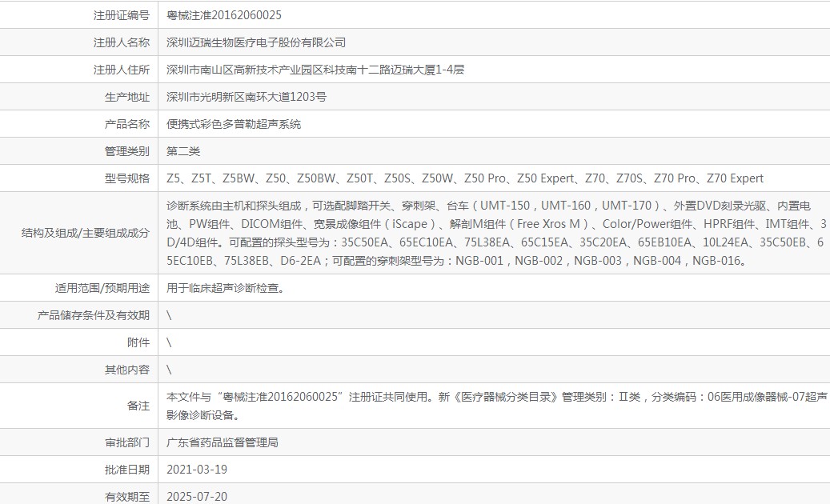Click the 管理类别 label
The height and width of the screenshot is (504, 830).
click(127, 152)
